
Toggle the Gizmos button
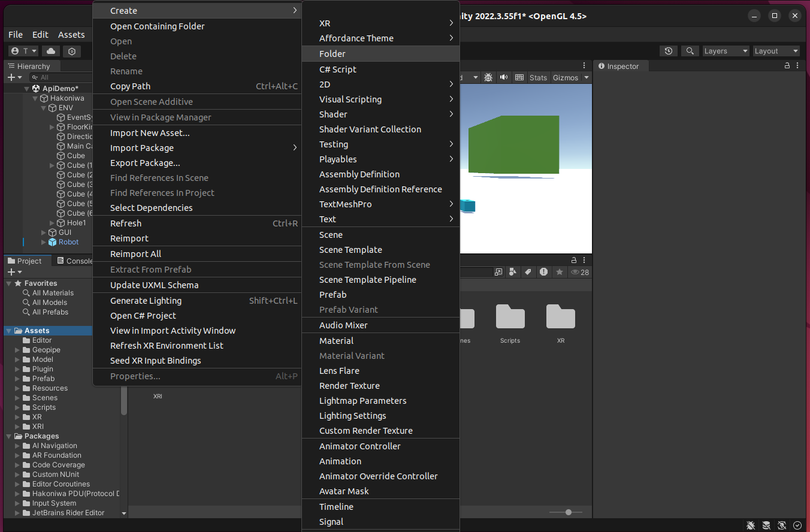point(566,77)
